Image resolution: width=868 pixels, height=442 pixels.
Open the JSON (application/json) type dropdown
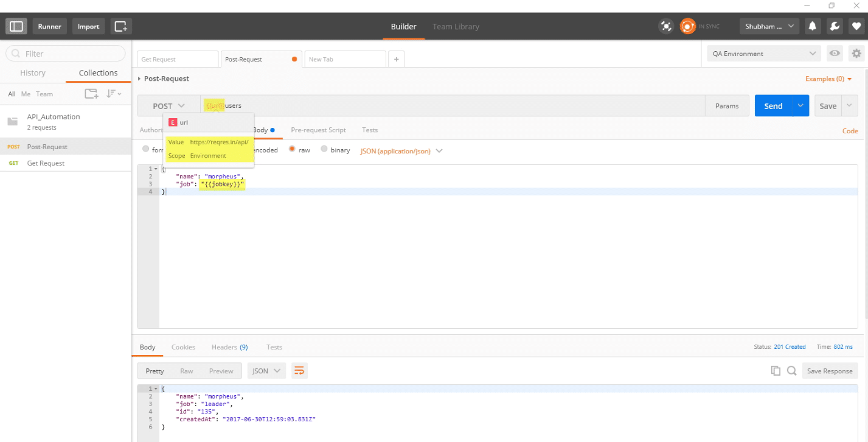click(401, 150)
